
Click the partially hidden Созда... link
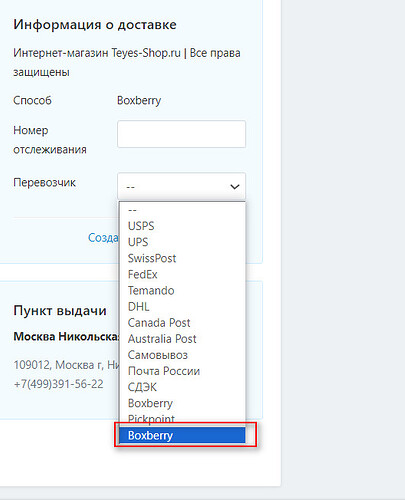click(103, 238)
